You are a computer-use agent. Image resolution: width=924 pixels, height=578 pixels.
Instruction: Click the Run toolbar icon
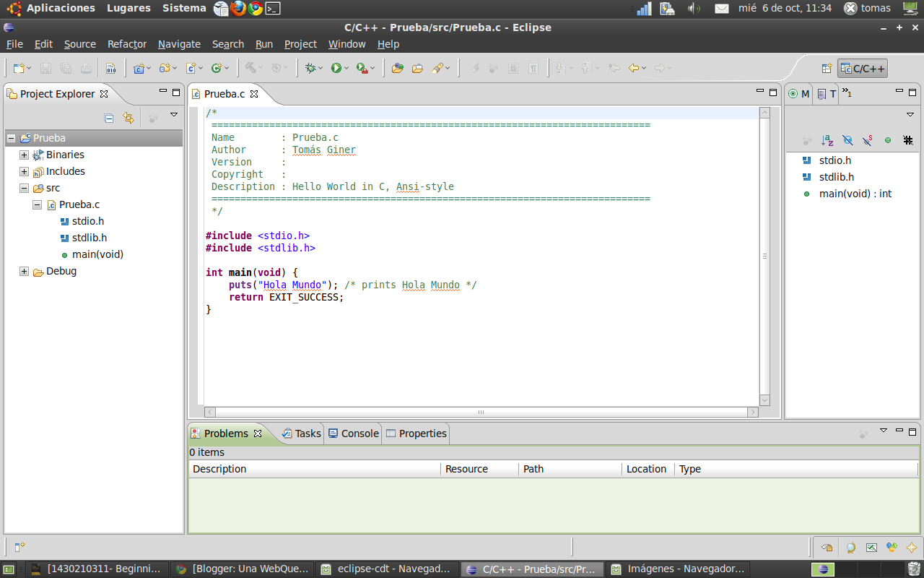pyautogui.click(x=336, y=67)
